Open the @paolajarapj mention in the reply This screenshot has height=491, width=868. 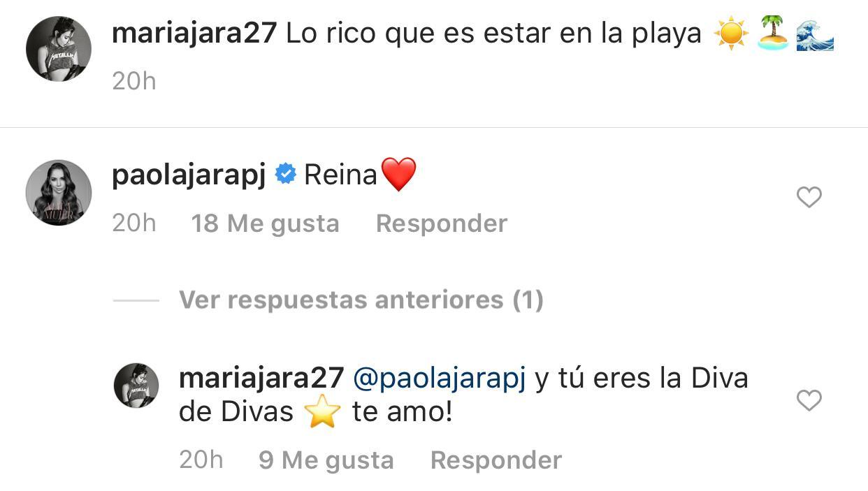pyautogui.click(x=439, y=378)
